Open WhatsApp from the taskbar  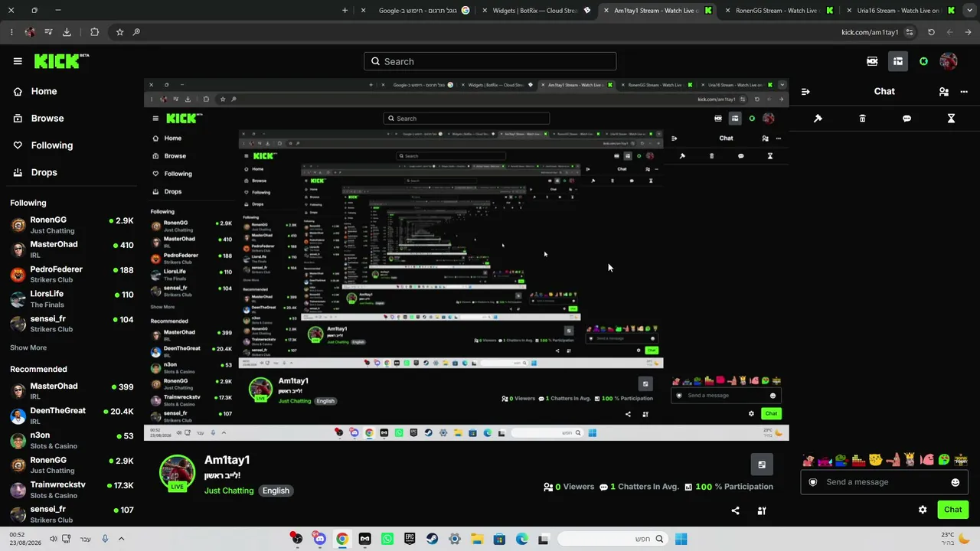coord(387,539)
